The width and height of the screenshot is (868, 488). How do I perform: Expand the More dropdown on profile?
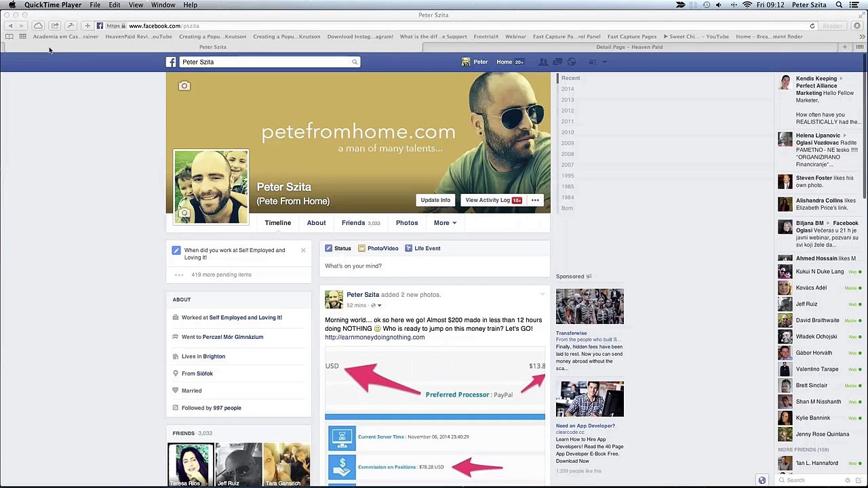pos(445,223)
